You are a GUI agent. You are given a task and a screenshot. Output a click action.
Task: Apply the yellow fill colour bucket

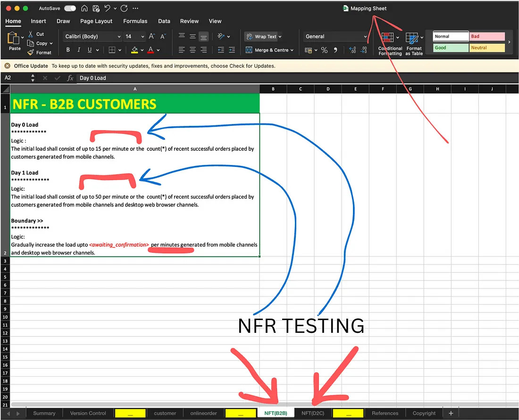[x=134, y=49]
